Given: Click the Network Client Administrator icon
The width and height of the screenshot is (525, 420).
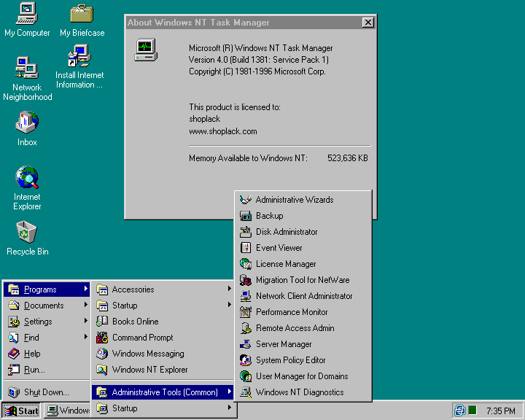Looking at the screenshot, I should click(x=246, y=296).
